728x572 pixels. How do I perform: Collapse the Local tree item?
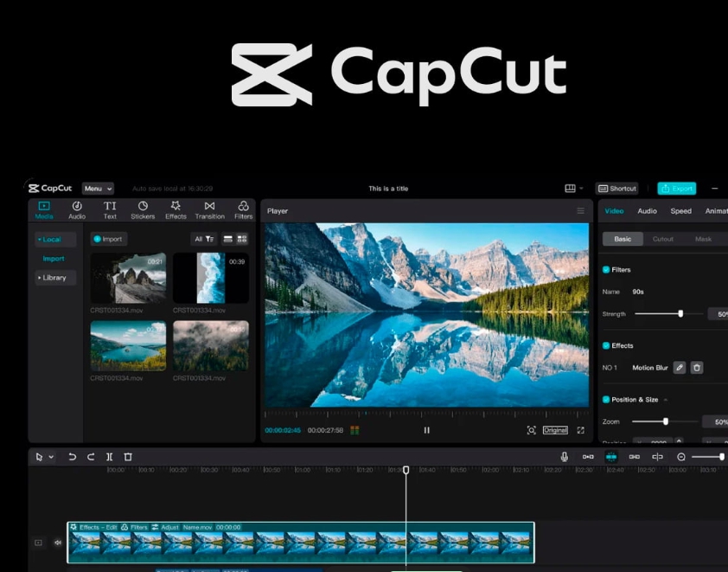pyautogui.click(x=55, y=240)
